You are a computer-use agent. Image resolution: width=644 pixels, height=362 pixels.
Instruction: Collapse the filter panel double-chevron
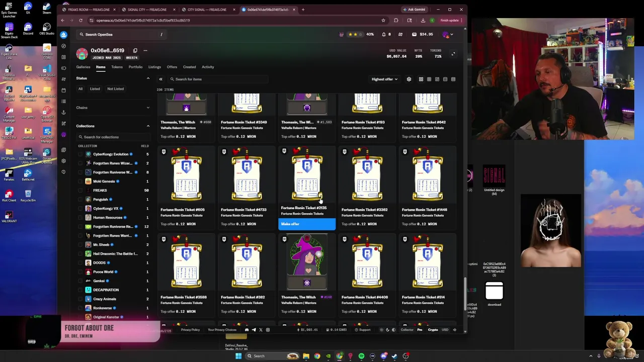tap(160, 79)
